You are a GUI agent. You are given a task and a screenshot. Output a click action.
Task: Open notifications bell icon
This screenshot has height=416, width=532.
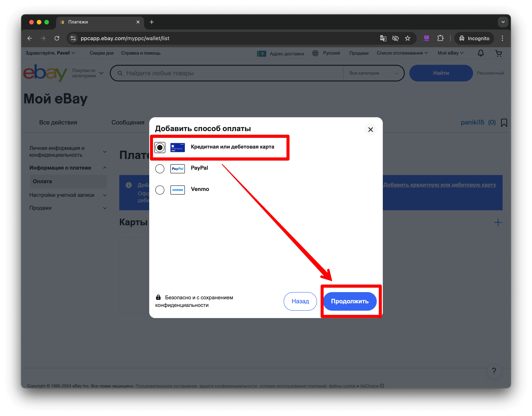pos(481,53)
